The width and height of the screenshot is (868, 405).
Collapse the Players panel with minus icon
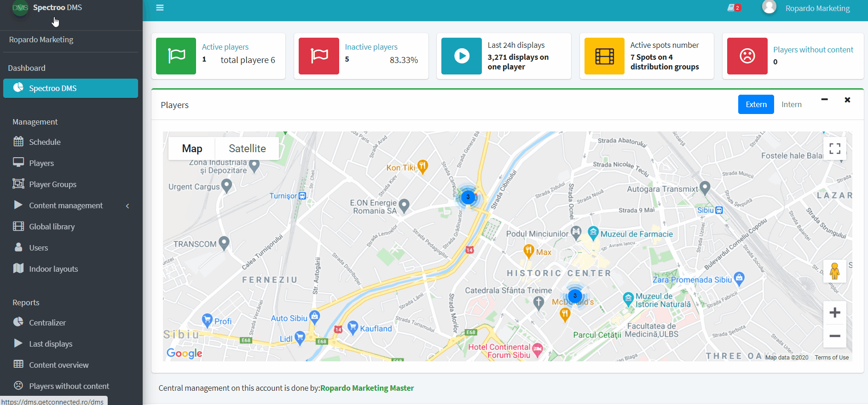(x=824, y=100)
